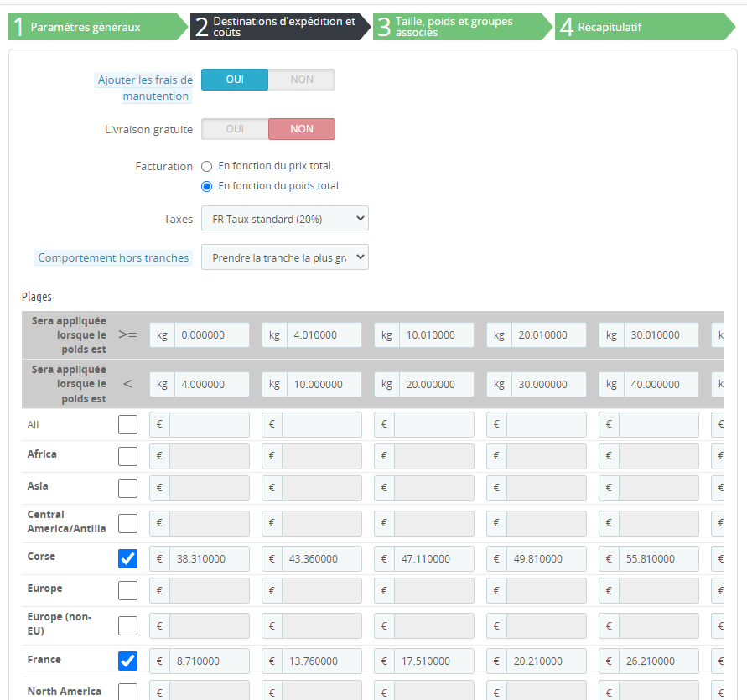Uncheck the Corse zone checkbox

(x=127, y=559)
